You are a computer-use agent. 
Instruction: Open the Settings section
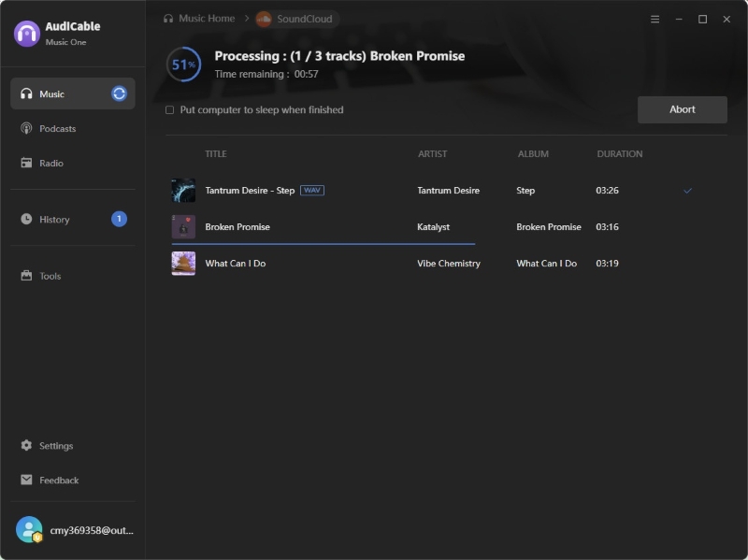[73, 445]
